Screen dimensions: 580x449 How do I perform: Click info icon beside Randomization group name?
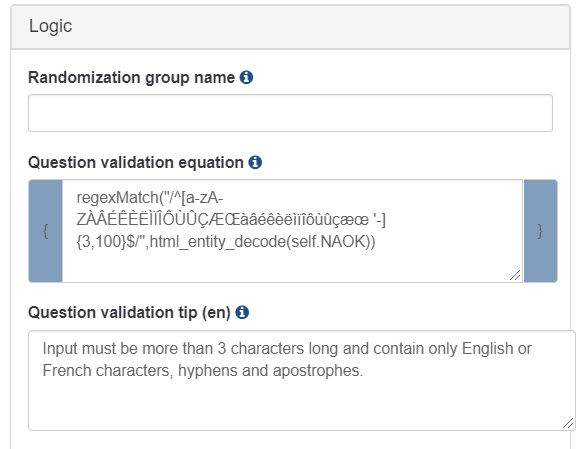tap(246, 77)
